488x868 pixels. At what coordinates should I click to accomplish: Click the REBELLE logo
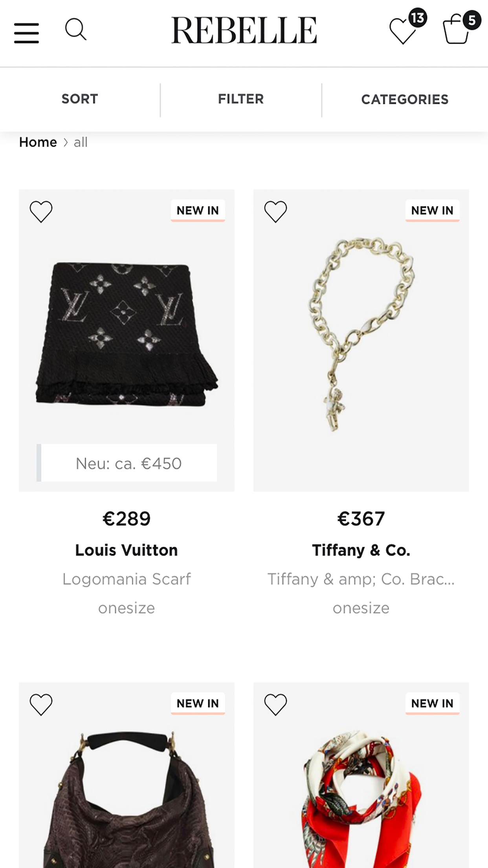[244, 30]
